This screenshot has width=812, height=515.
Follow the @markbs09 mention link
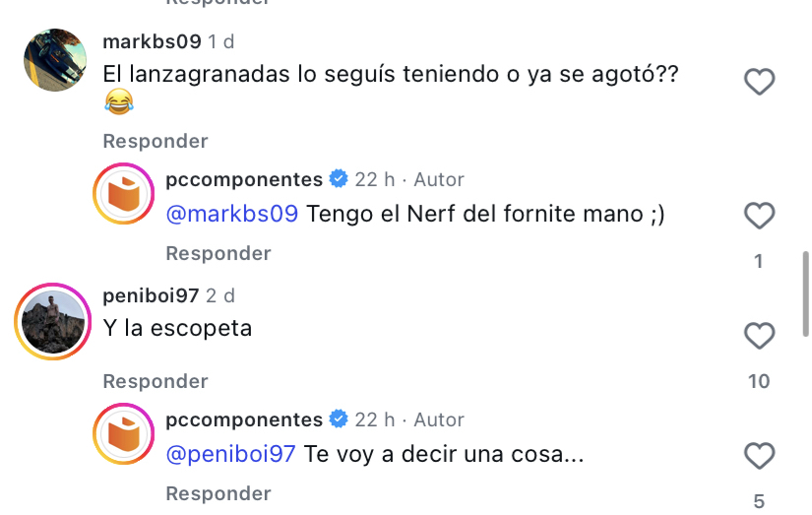coord(231,214)
